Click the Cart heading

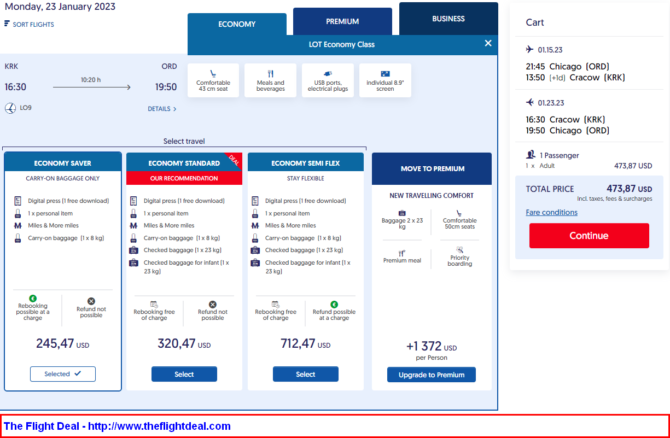click(x=535, y=23)
